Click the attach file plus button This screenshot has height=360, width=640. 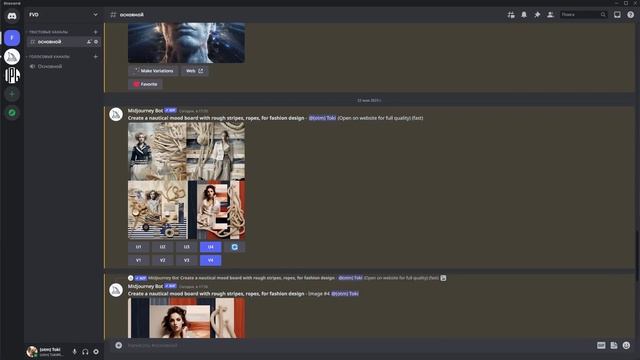[x=118, y=345]
